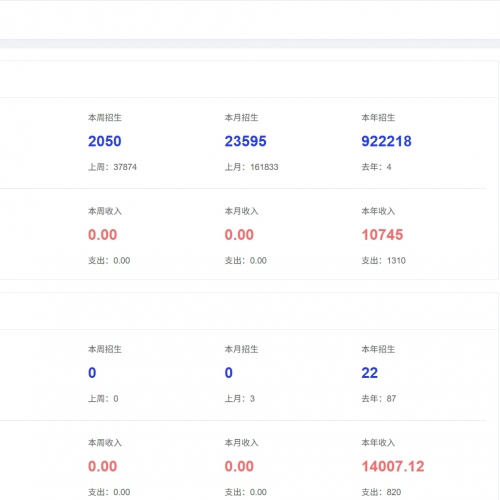Click the 本年收入 label above 10745

378,211
